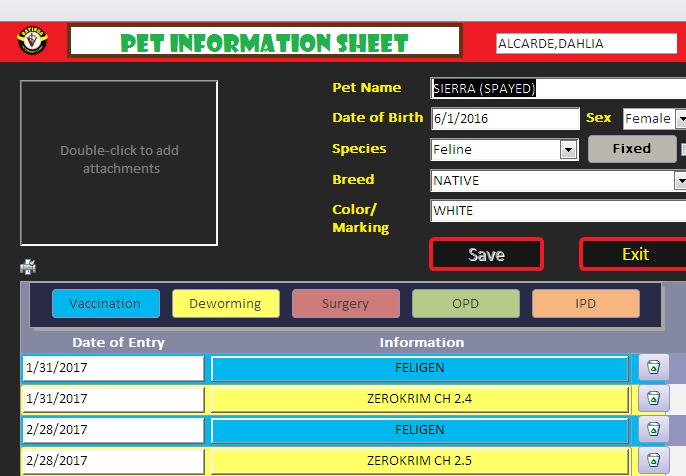Open the Species dropdown showing Feline
This screenshot has width=686, height=476.
tap(568, 149)
